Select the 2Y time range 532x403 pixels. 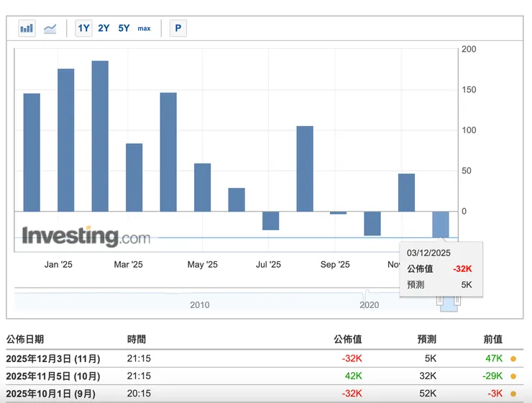[x=104, y=29]
